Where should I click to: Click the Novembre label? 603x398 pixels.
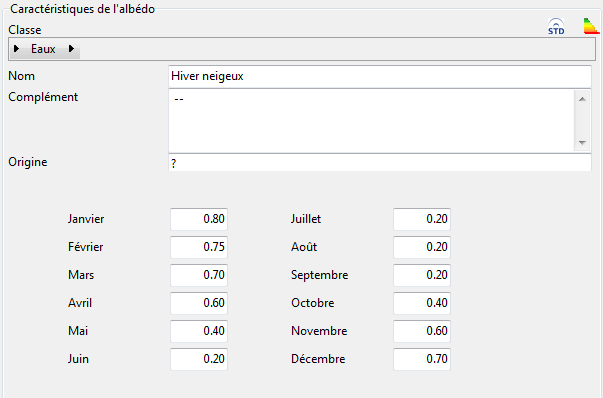[x=319, y=331]
